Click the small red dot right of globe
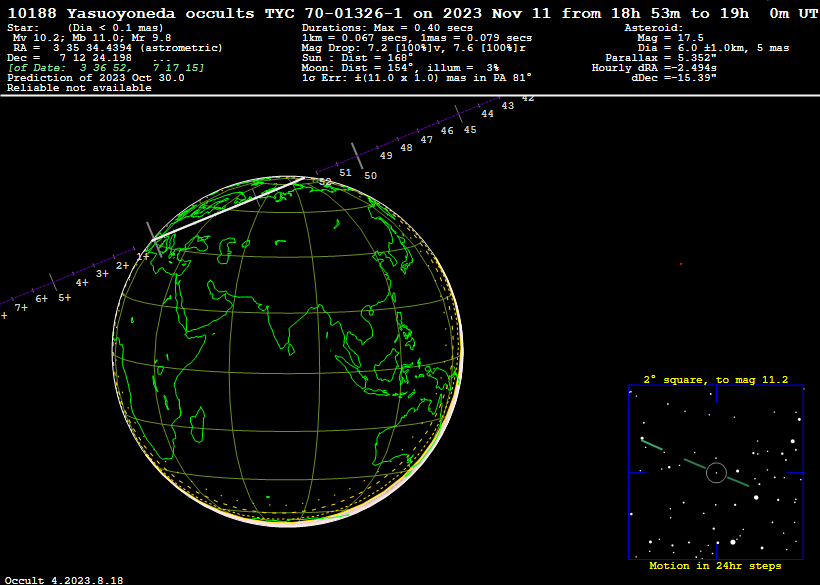 click(681, 264)
